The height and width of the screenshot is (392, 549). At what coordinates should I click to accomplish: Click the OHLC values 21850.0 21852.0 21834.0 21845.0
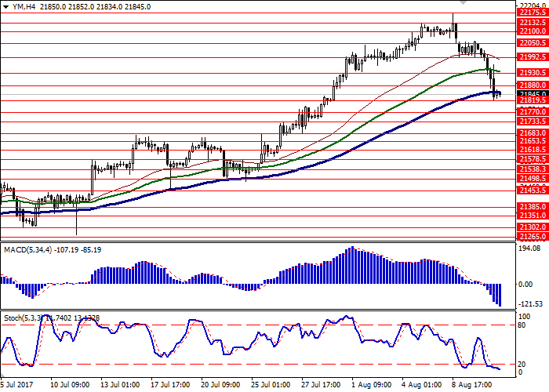coord(95,7)
